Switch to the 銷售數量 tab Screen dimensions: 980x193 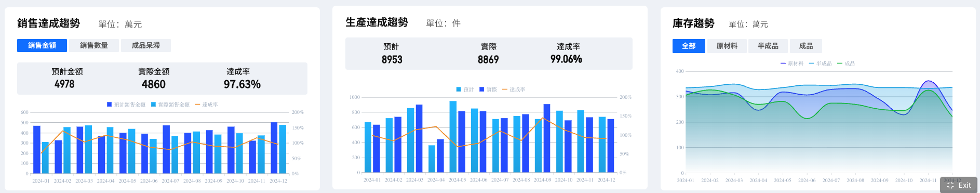pos(94,46)
